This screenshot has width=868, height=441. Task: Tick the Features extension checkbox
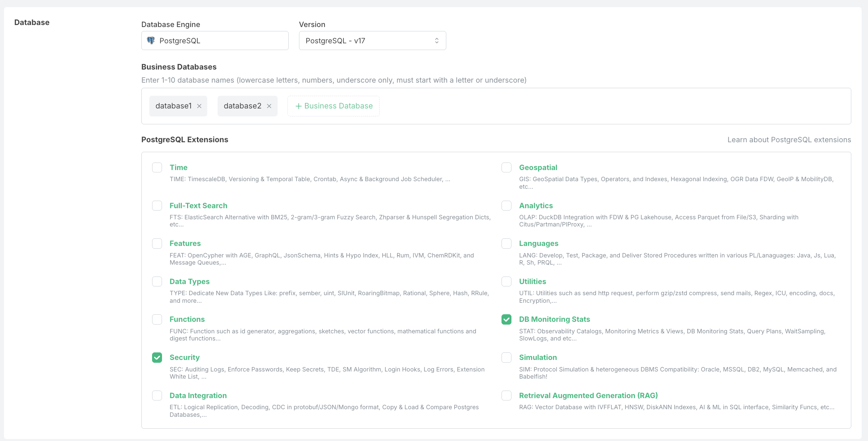coord(157,243)
